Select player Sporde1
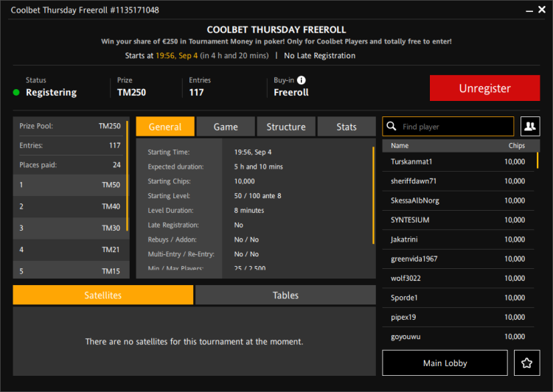The width and height of the screenshot is (553, 392). pos(458,298)
